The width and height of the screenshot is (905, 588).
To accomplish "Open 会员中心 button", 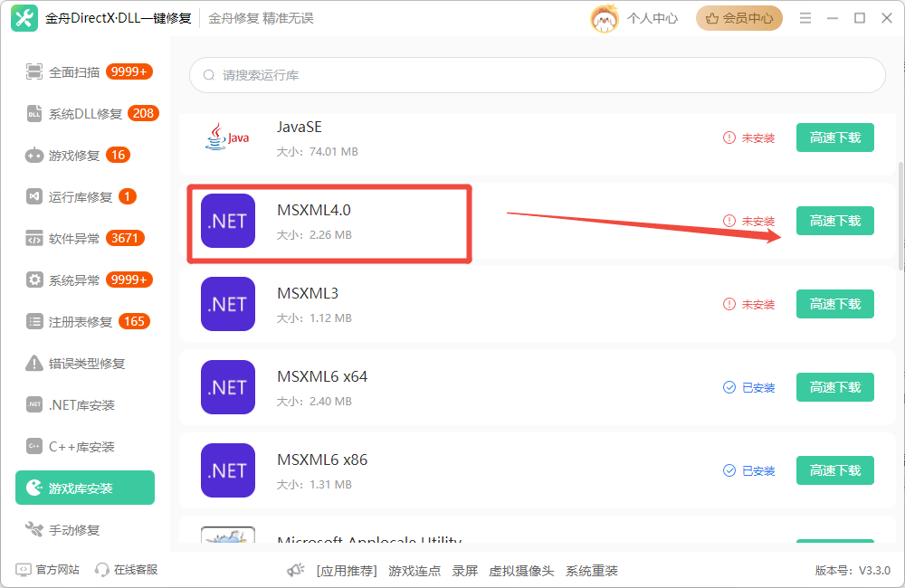I will (738, 18).
